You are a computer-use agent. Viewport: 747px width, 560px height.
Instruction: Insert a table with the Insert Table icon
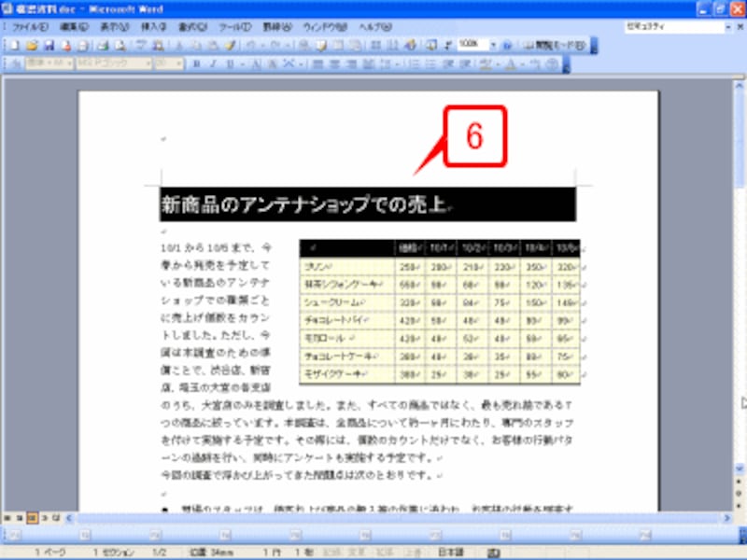pyautogui.click(x=337, y=43)
